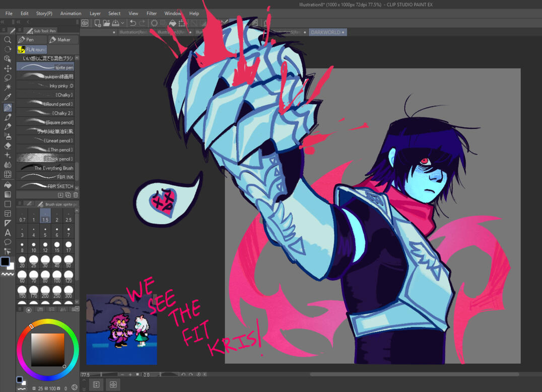The width and height of the screenshot is (542, 392).
Task: Select the transparent color checker swatch
Action: coord(8,274)
